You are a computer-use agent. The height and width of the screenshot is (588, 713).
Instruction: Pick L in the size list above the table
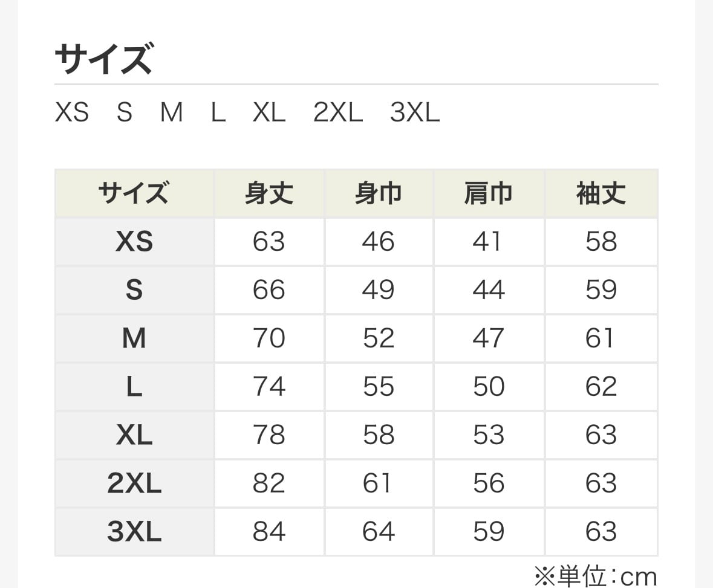218,112
